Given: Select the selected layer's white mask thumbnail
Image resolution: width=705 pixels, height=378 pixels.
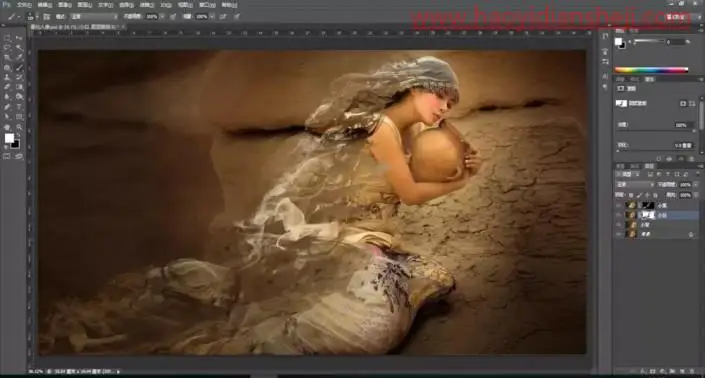Looking at the screenshot, I should click(648, 215).
